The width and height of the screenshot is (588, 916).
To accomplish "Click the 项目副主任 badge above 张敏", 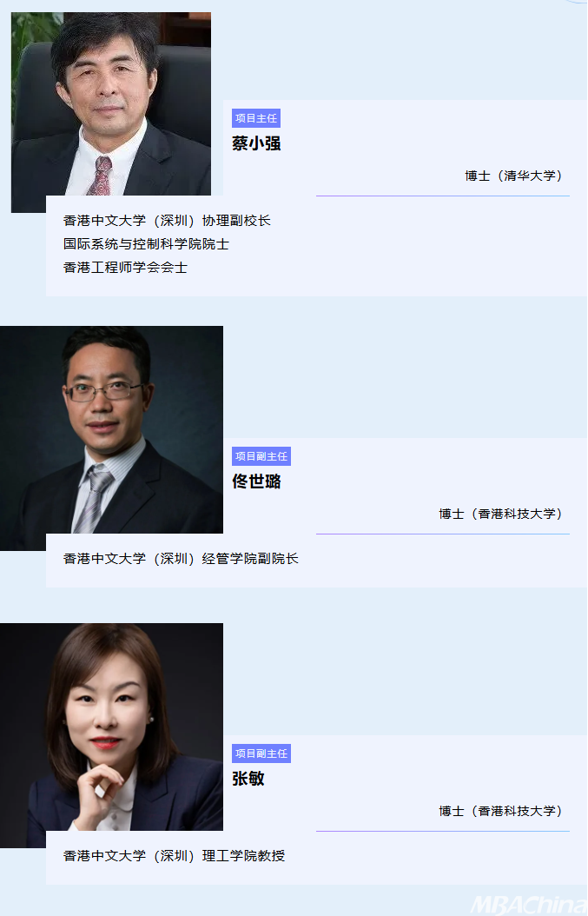I will (261, 753).
